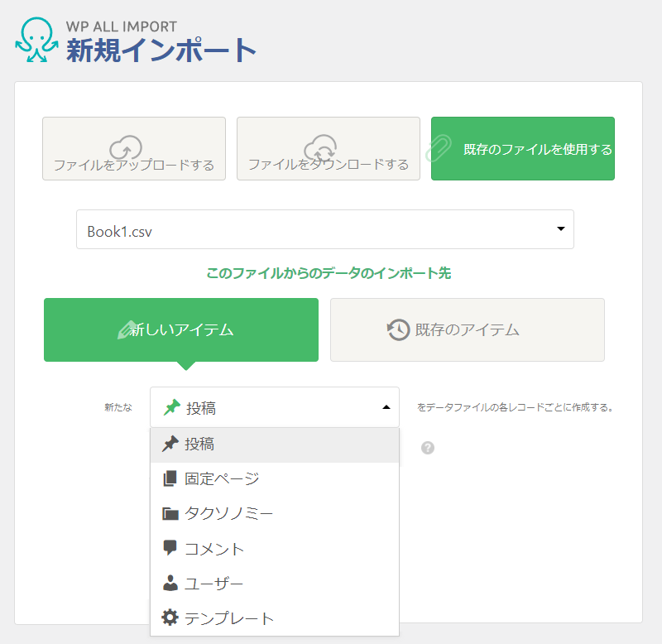Click the pushpin icon beside 投稿 in the list

pyautogui.click(x=170, y=444)
